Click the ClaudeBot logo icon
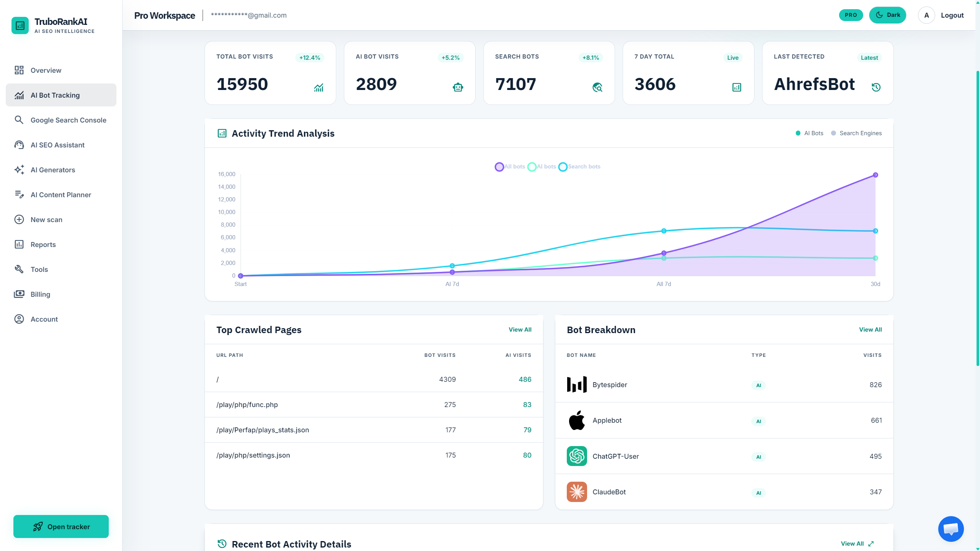Screen dimensions: 980x551 [x=577, y=492]
